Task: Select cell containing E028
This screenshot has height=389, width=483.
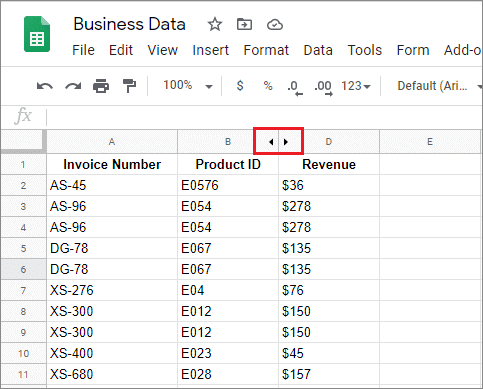Action: click(228, 374)
